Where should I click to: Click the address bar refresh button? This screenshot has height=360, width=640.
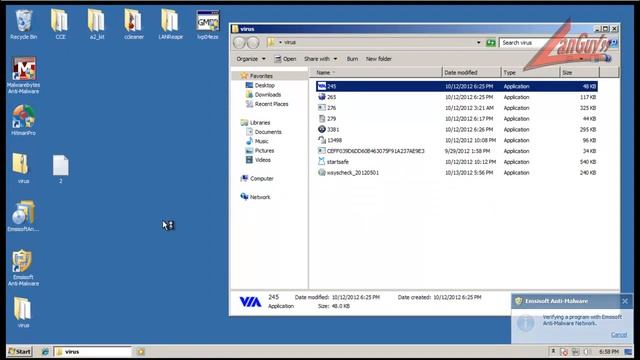[491, 42]
